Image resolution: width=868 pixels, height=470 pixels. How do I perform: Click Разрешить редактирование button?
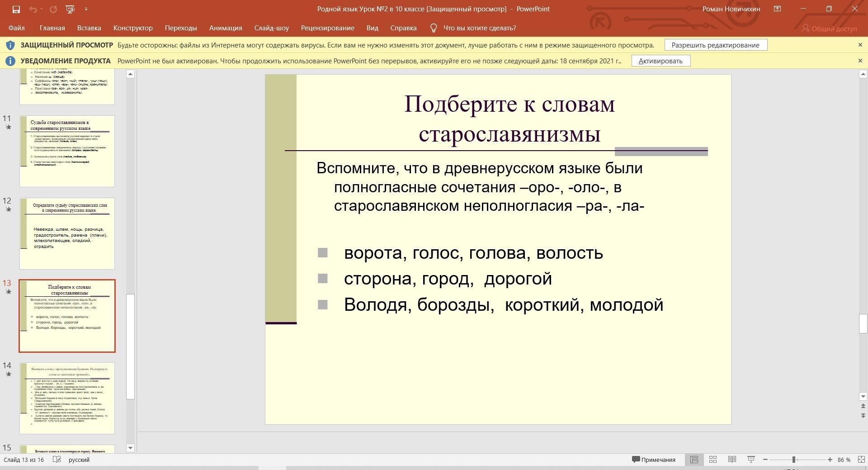click(x=715, y=45)
